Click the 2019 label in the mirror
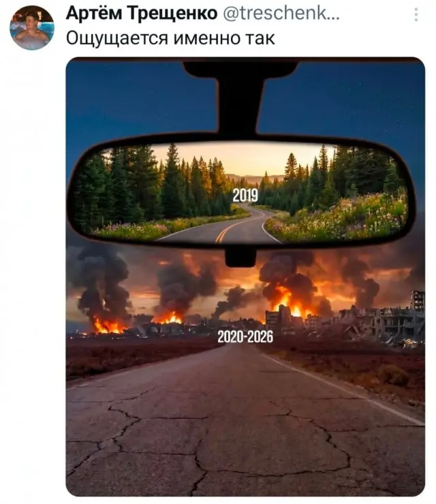The width and height of the screenshot is (436, 504). tap(245, 195)
